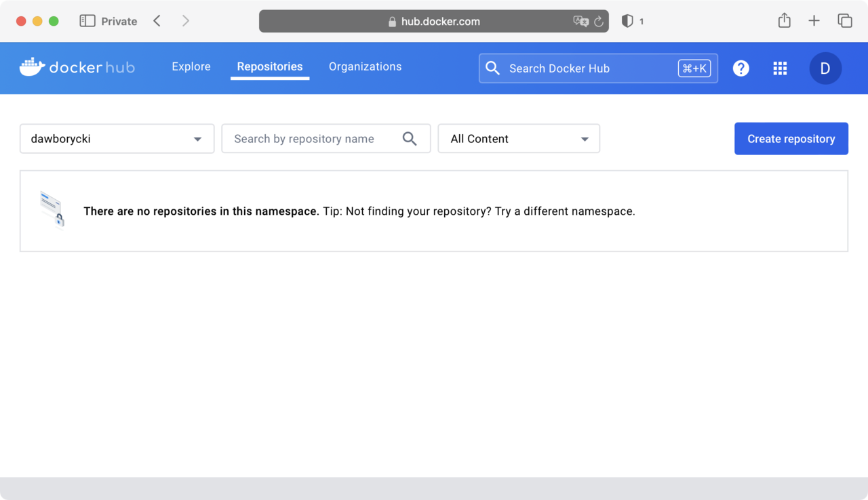Open the user avatar D menu
The width and height of the screenshot is (868, 500).
click(825, 68)
